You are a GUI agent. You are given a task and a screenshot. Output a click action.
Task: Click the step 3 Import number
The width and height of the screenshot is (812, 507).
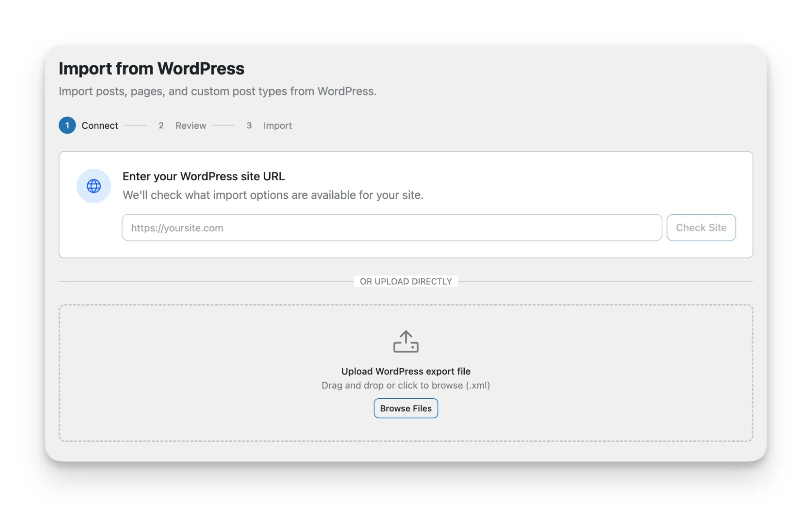point(249,125)
